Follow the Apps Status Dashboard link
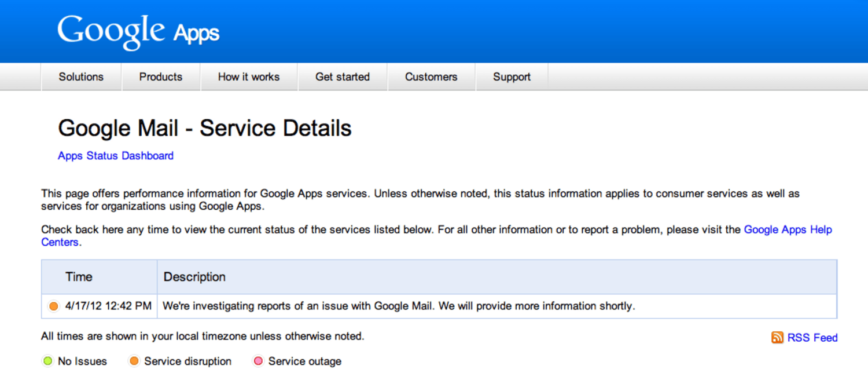The width and height of the screenshot is (868, 391). point(116,156)
